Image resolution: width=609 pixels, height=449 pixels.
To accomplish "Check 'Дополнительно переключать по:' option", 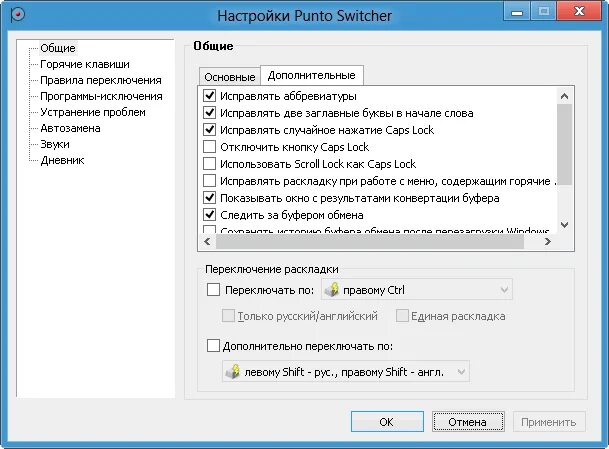I will [x=213, y=346].
